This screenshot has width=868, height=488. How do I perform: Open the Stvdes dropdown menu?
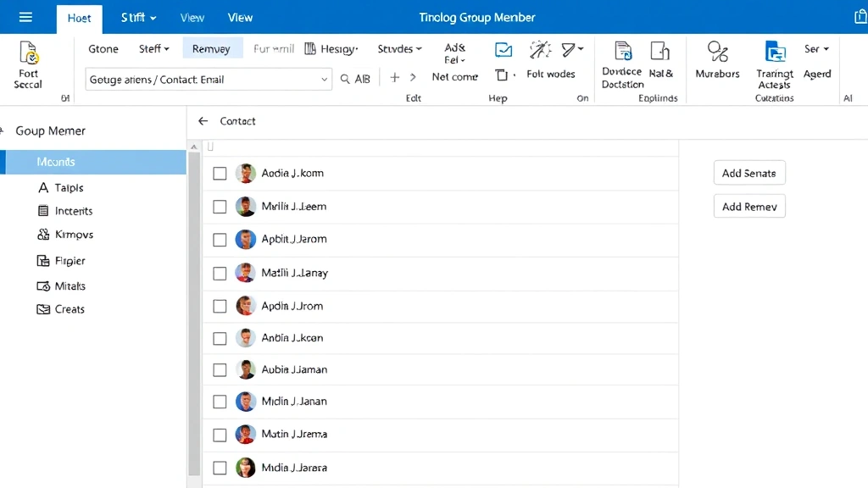coord(398,48)
